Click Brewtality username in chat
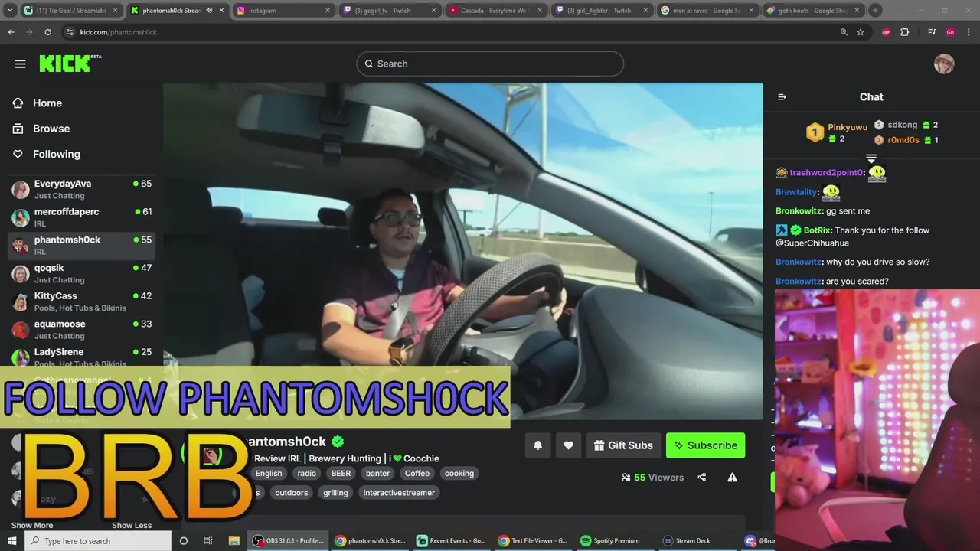This screenshot has width=980, height=551. (x=796, y=192)
